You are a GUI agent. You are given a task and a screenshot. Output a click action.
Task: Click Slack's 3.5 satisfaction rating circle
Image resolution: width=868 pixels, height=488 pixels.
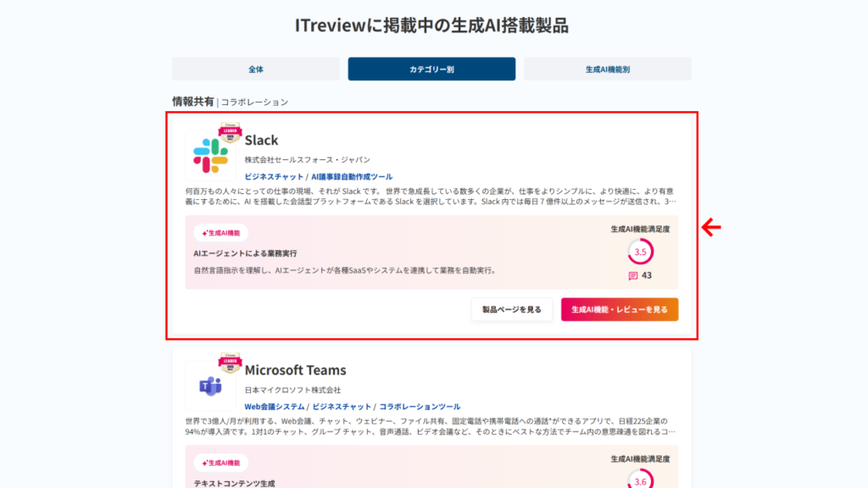(641, 252)
